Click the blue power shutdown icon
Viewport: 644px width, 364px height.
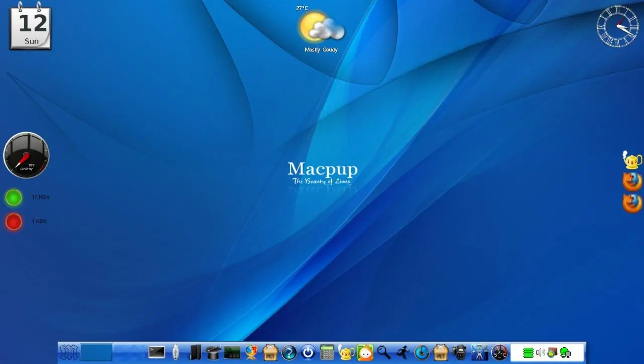[x=308, y=352]
